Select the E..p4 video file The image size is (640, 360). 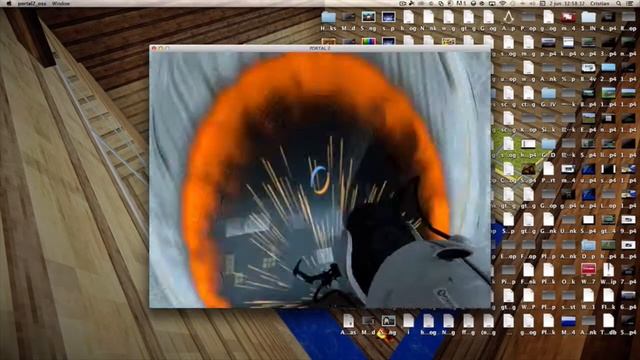pyautogui.click(x=588, y=122)
